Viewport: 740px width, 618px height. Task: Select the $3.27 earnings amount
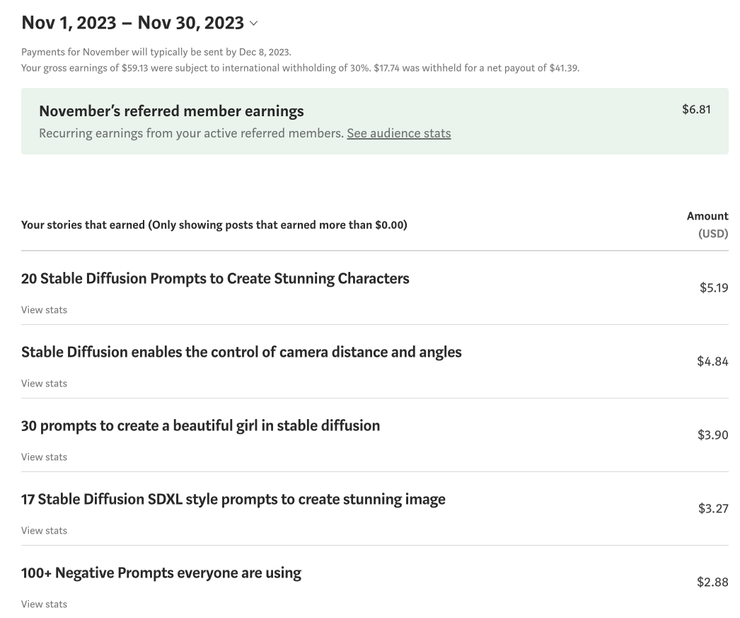(712, 508)
